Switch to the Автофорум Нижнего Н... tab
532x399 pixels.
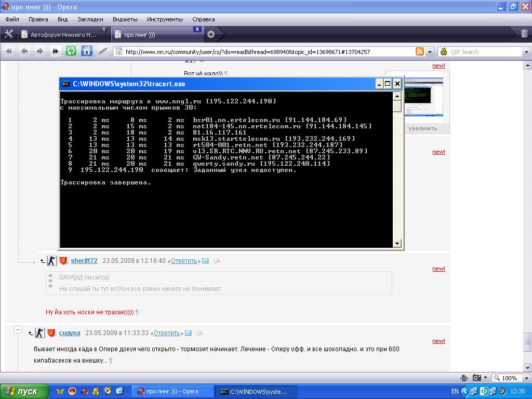coord(63,35)
